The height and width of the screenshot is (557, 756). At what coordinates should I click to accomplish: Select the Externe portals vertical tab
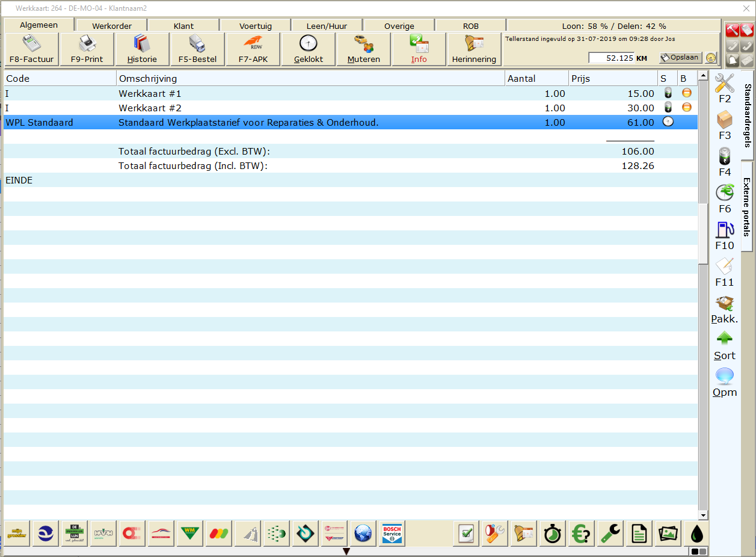746,206
